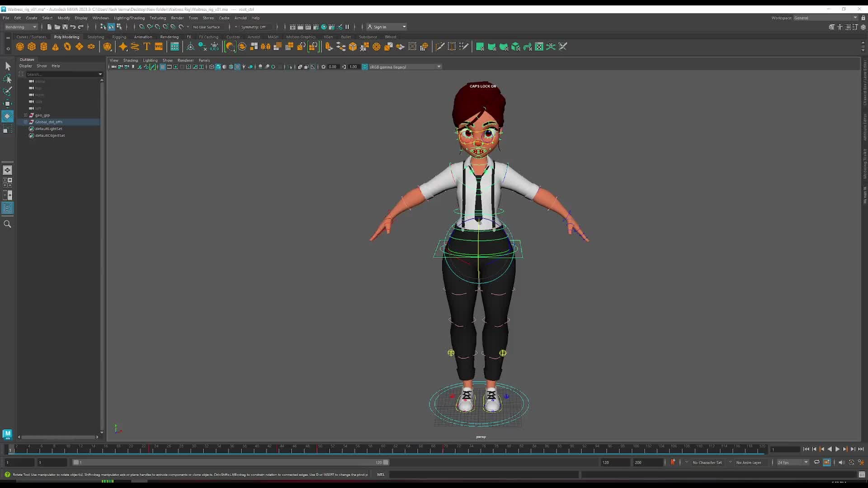Image resolution: width=868 pixels, height=488 pixels.
Task: Select the polygon Cube tool on the shelf
Action: [x=32, y=47]
